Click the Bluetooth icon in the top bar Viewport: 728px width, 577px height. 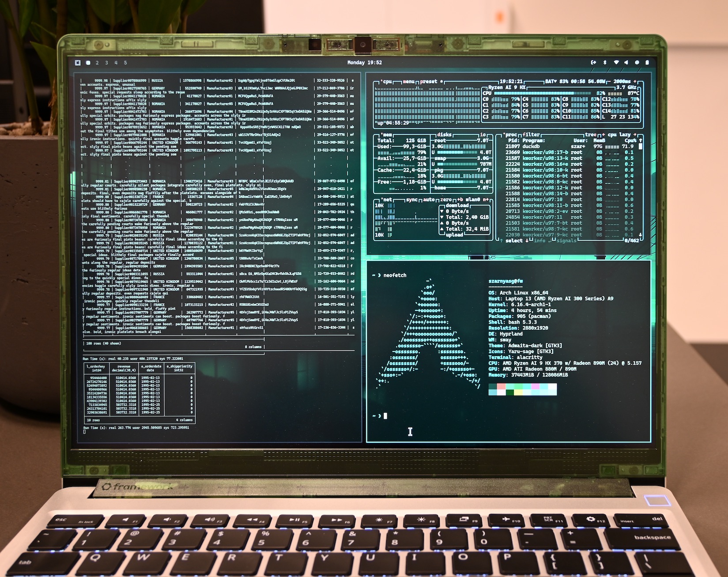(604, 62)
